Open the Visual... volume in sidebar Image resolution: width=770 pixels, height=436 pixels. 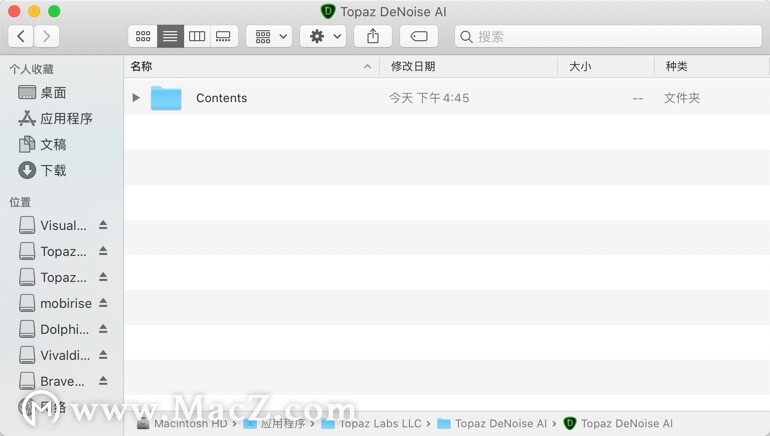53,225
